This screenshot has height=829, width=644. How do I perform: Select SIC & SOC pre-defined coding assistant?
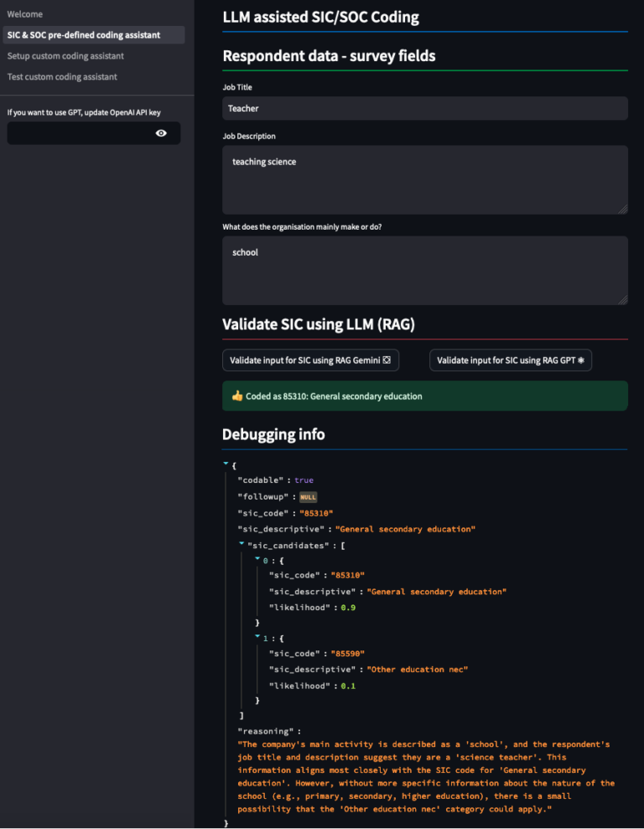click(x=84, y=35)
